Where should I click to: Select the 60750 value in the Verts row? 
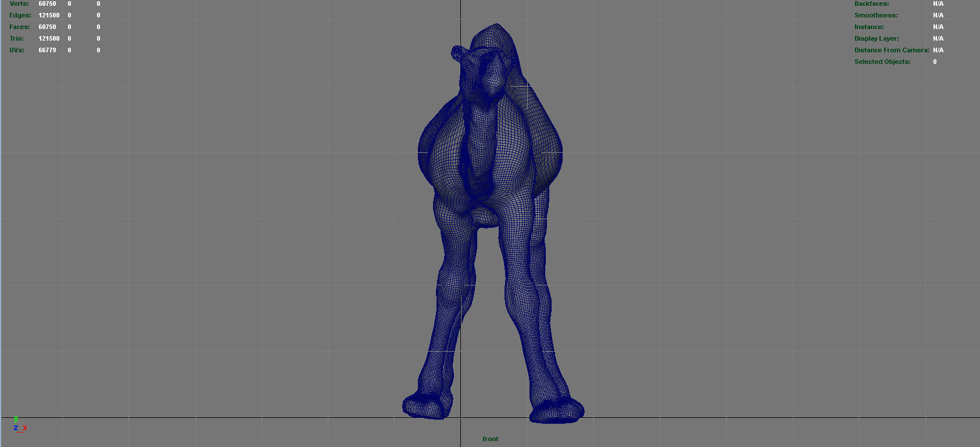tap(47, 3)
